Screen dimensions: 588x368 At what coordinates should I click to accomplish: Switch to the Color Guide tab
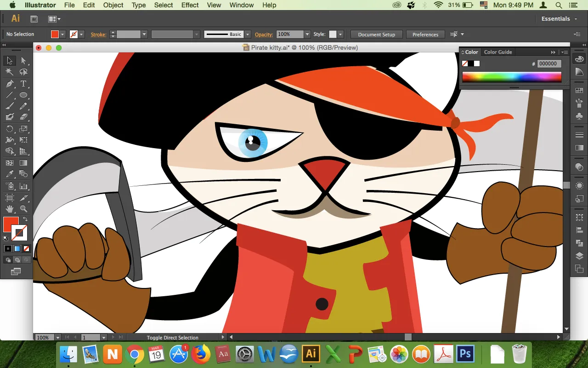(498, 52)
